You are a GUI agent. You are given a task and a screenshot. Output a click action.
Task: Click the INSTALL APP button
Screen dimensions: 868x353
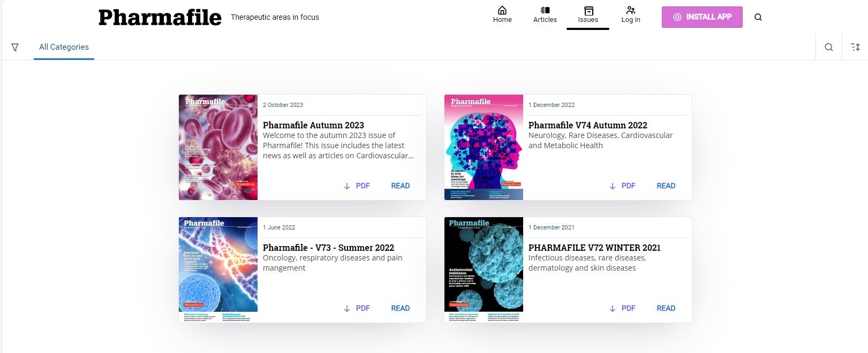(x=702, y=17)
